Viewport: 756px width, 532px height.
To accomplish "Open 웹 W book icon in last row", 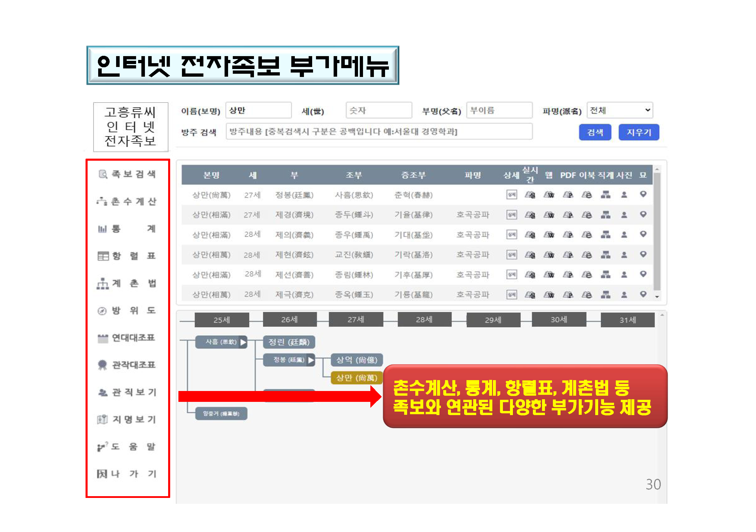I will [549, 295].
